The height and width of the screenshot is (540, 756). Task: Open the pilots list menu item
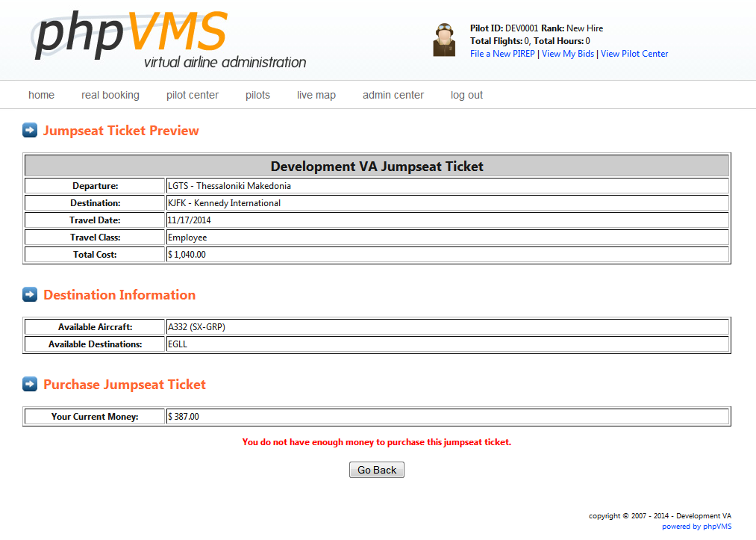pos(257,95)
